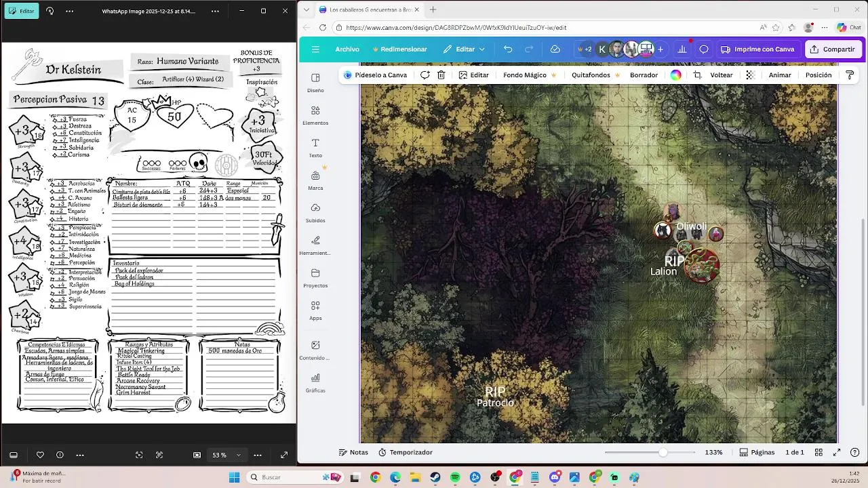868x488 pixels.
Task: Add collaborator with the plus icon
Action: [x=660, y=49]
